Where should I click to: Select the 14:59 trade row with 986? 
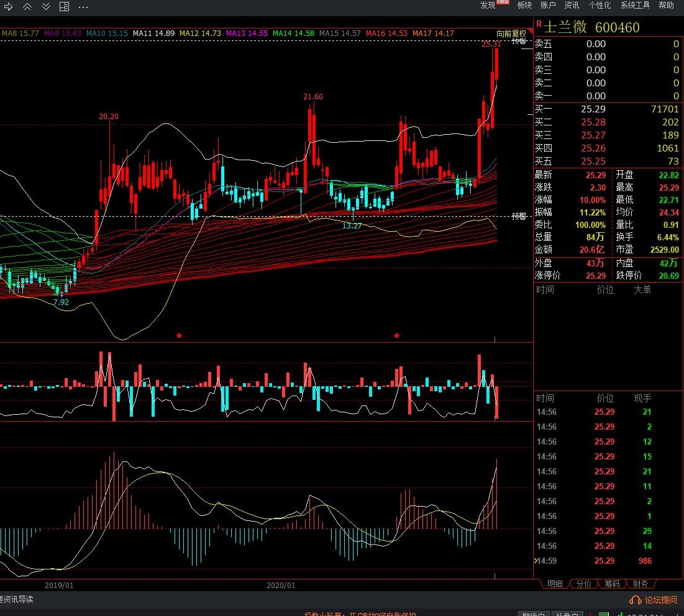coord(607,561)
